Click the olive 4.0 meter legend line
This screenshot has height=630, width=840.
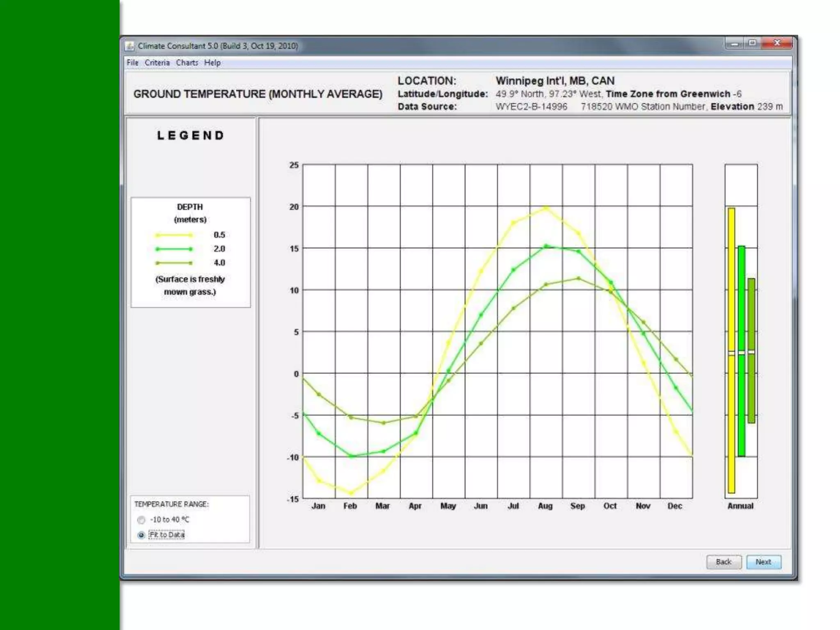pos(173,263)
